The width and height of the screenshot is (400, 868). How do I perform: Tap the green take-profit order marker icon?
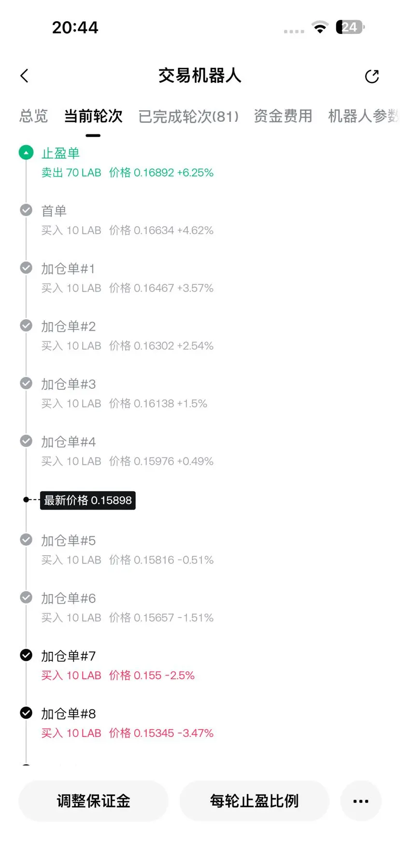coord(26,153)
